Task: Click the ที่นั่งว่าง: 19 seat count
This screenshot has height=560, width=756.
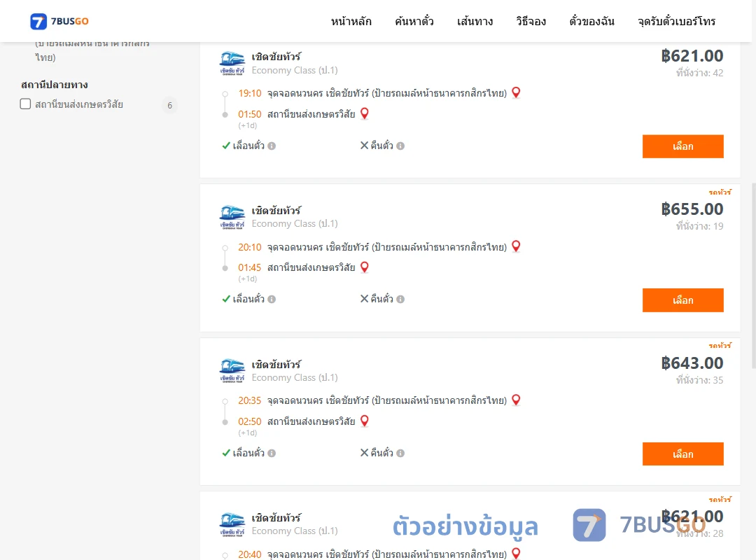Action: coord(699,226)
